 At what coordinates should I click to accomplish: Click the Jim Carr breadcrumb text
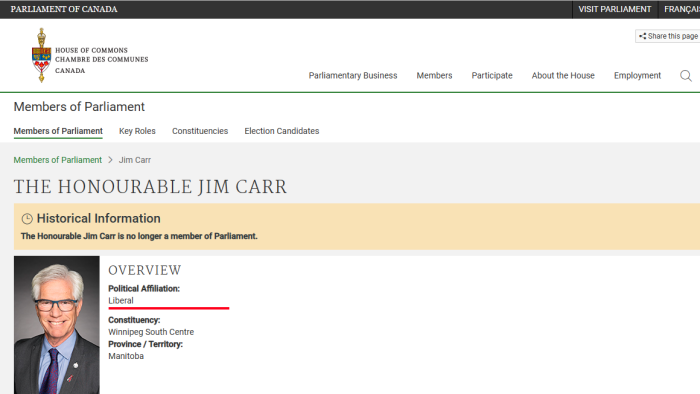pyautogui.click(x=135, y=160)
